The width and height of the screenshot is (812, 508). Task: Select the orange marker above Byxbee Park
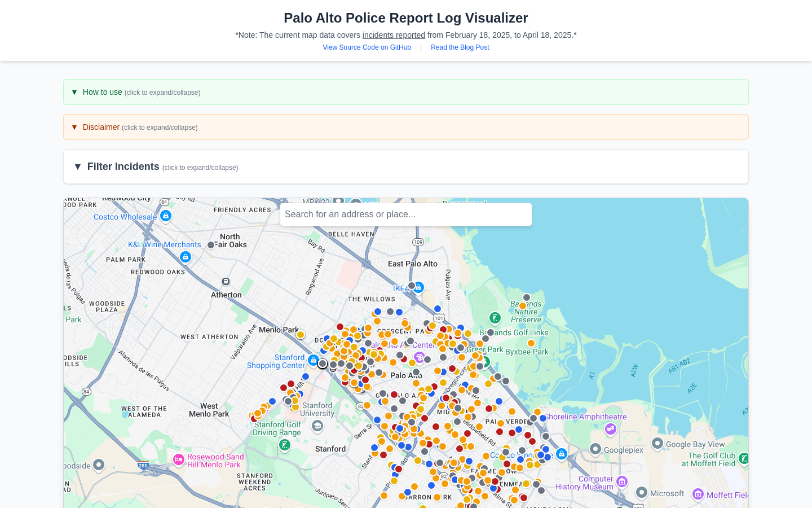[531, 343]
